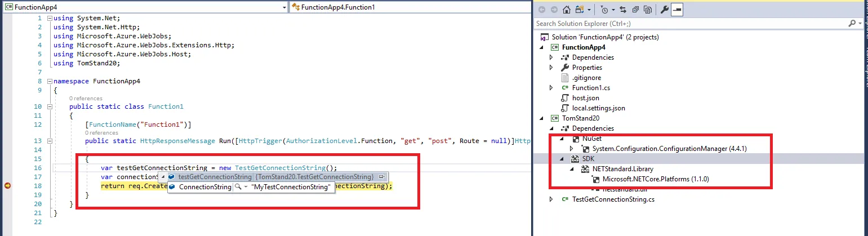868x236 pixels.
Task: Click the Pending Changes Filter clock icon
Action: 604,10
